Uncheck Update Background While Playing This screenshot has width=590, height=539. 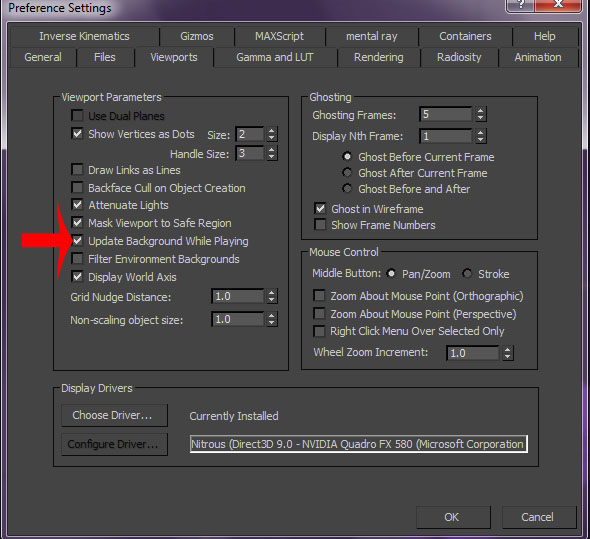click(77, 241)
